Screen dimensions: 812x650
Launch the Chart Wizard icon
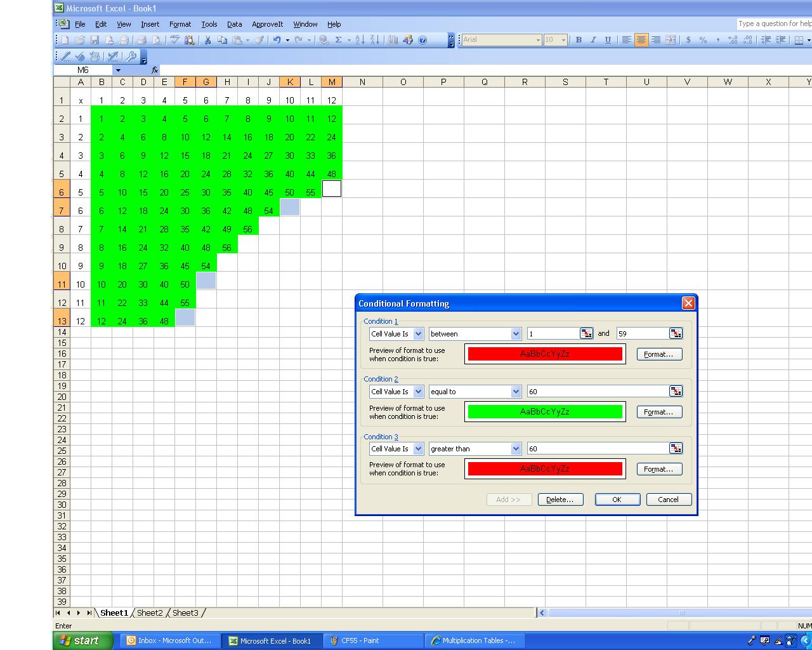click(393, 40)
